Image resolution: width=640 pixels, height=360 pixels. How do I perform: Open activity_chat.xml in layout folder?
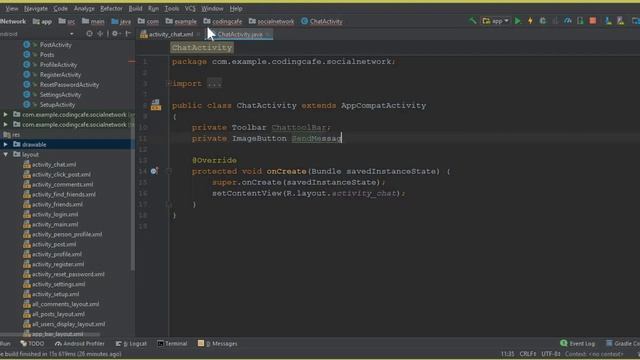54,164
